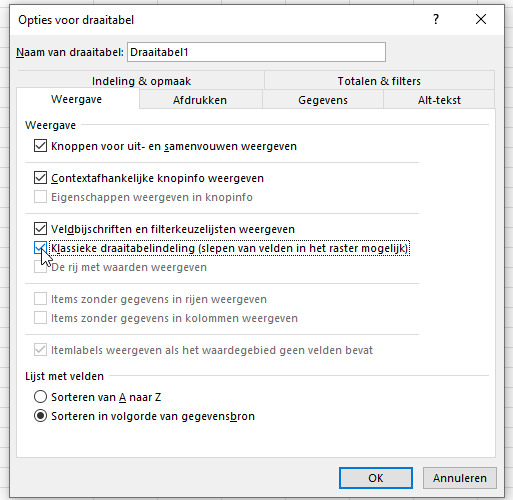
Task: Confirm with the OK button
Action: click(376, 478)
